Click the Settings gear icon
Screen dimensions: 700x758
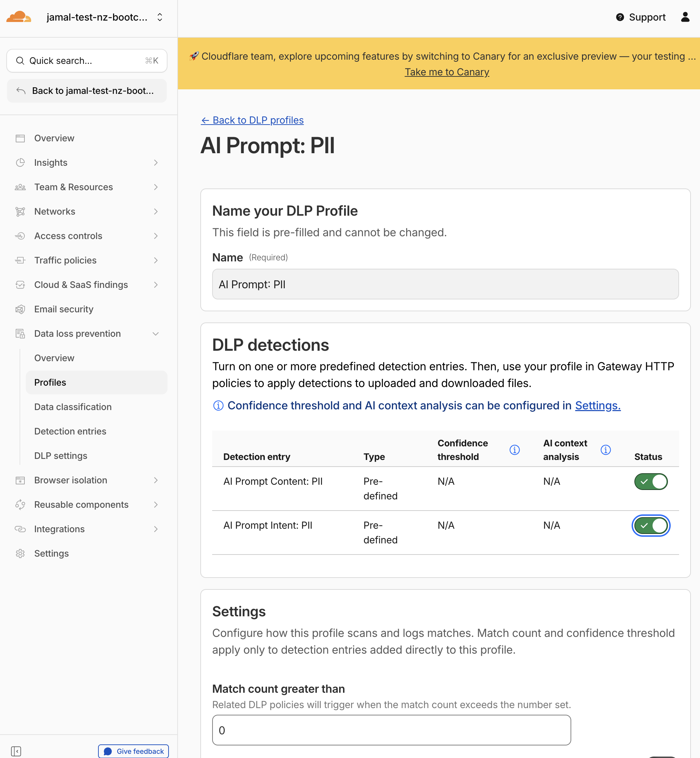click(x=20, y=553)
